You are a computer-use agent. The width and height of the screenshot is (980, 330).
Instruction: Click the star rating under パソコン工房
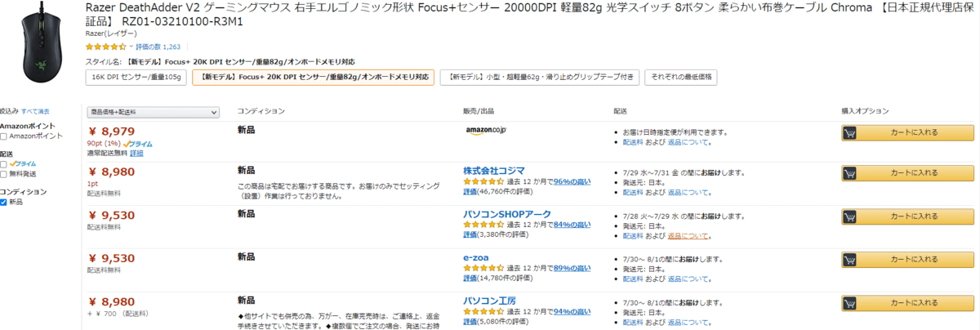(x=483, y=311)
